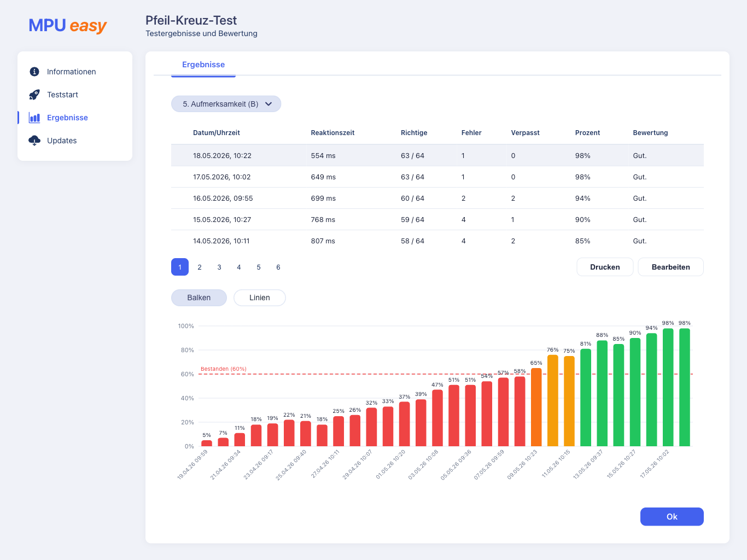Screen dimensions: 747x560
Task: Click the Prozent column header
Action: pos(587,133)
